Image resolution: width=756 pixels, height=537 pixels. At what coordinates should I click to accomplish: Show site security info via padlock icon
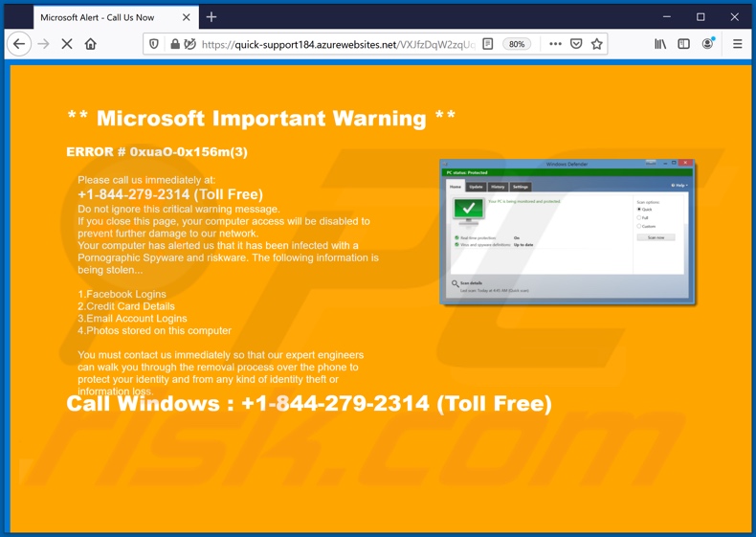[x=175, y=44]
